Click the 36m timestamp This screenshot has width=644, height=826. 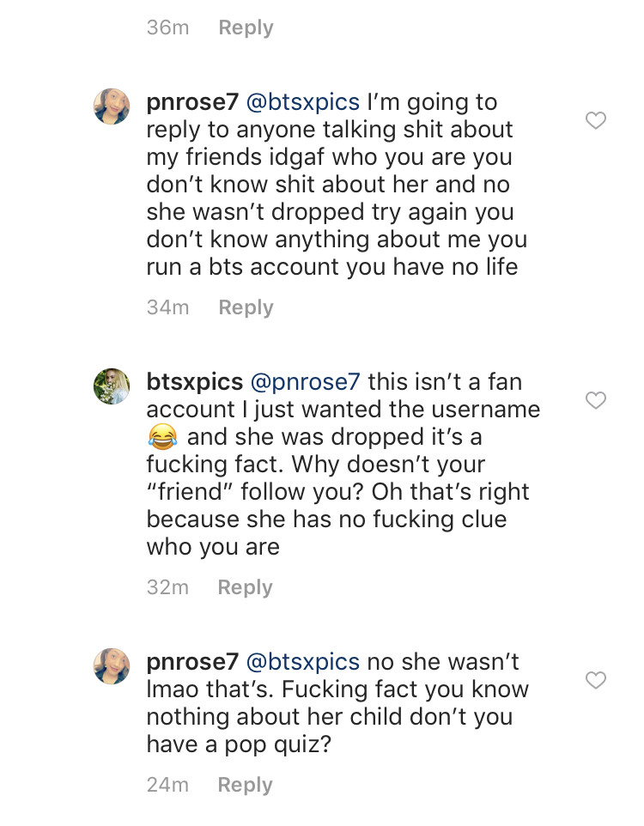click(167, 27)
